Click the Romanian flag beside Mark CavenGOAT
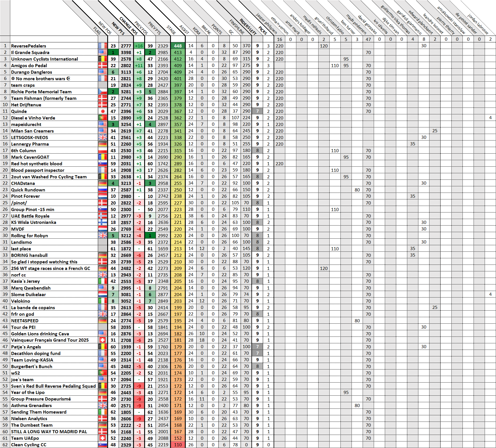 [x=103, y=157]
